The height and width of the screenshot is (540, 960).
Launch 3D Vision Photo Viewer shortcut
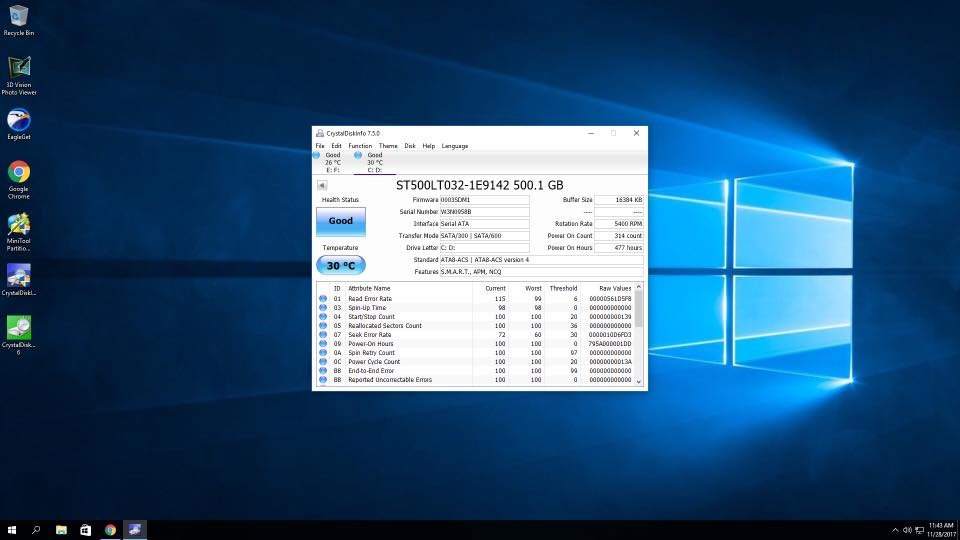19,75
